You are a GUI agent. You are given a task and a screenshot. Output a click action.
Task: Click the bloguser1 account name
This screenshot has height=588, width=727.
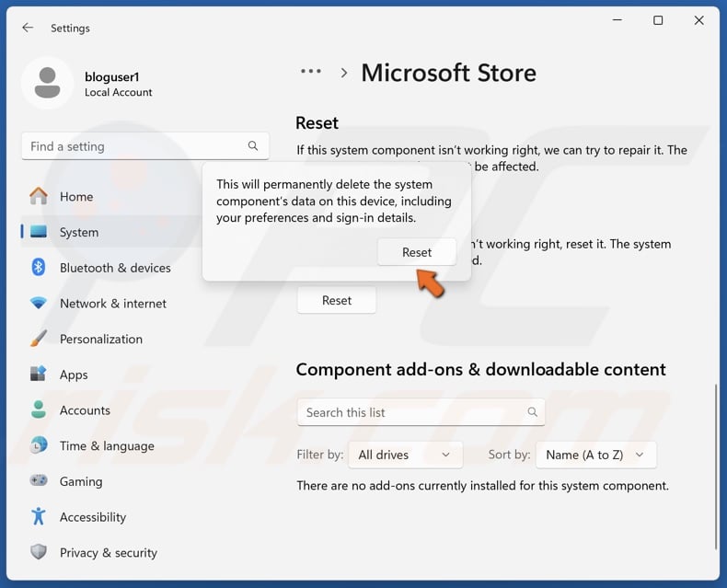click(111, 77)
